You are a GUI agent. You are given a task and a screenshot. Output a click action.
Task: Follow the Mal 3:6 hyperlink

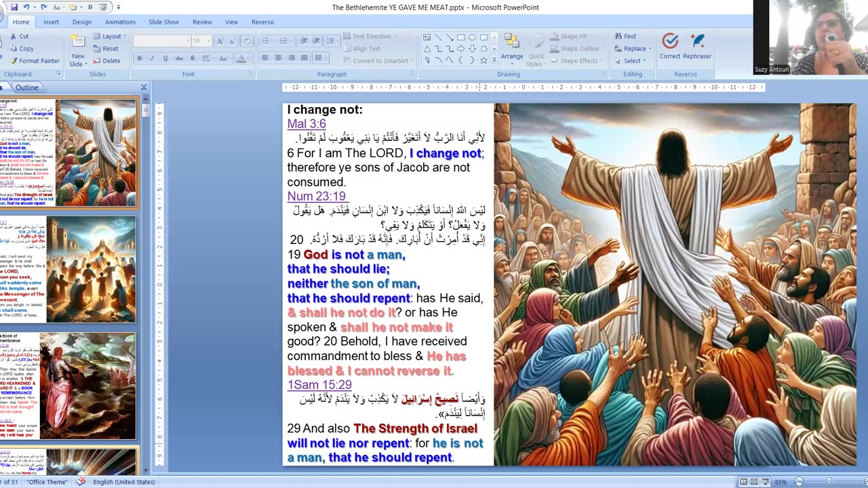click(307, 124)
